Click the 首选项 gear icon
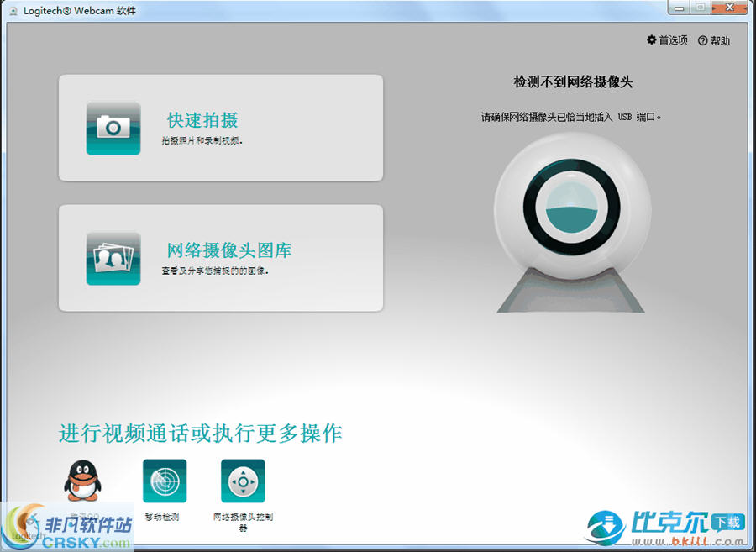Image resolution: width=756 pixels, height=552 pixels. pos(651,39)
